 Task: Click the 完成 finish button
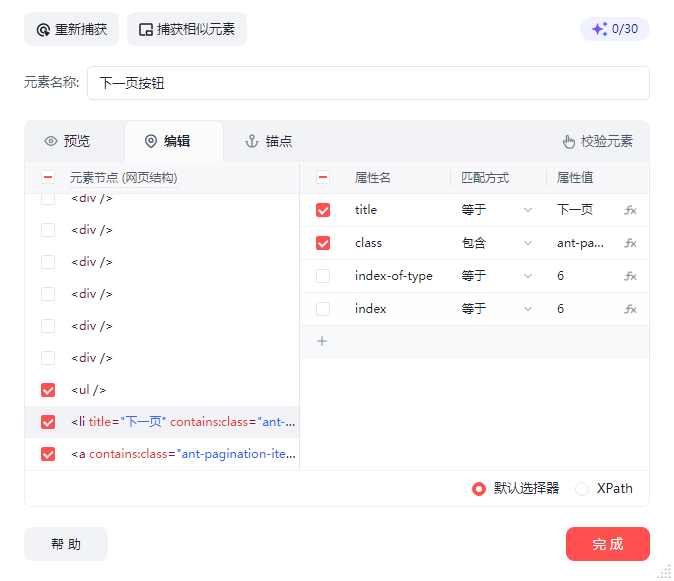tap(607, 544)
